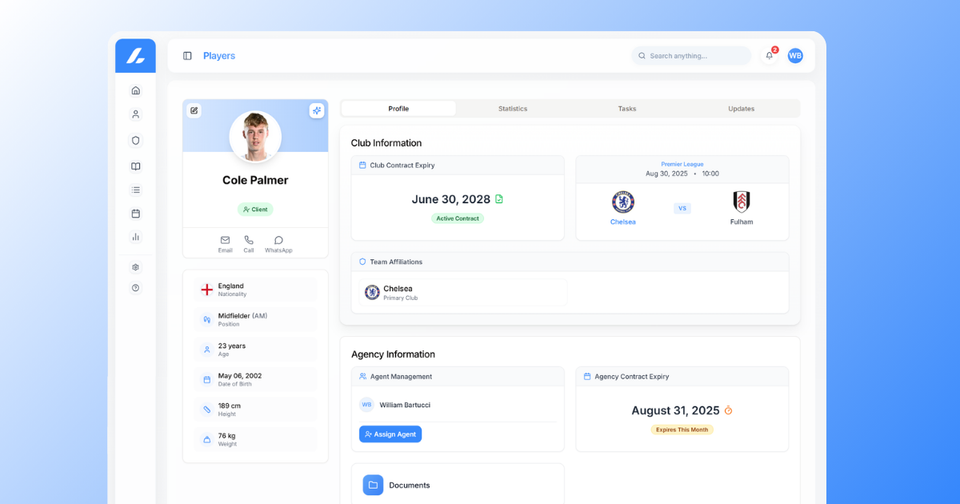Open the help question mark icon
The height and width of the screenshot is (504, 960).
136,288
